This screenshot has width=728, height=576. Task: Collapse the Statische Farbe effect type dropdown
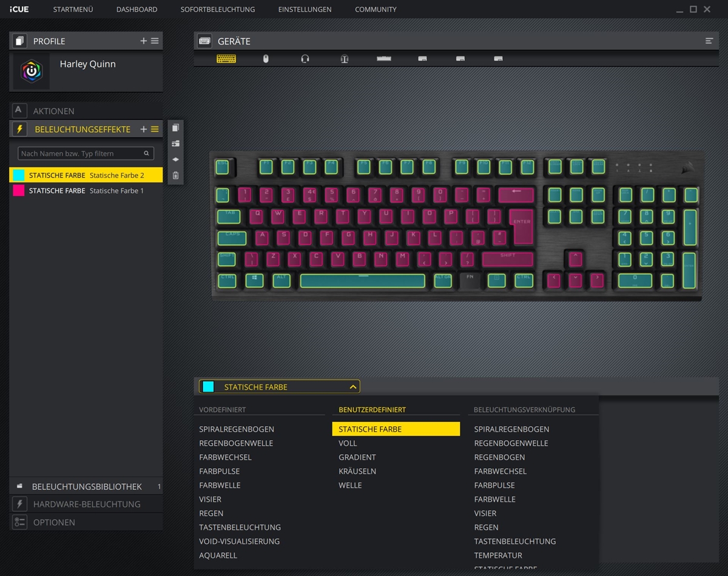(x=352, y=387)
